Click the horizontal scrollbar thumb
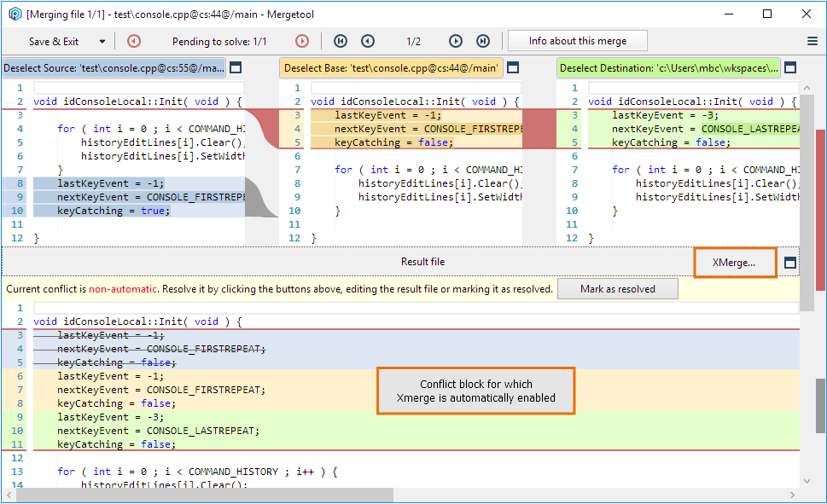This screenshot has width=827, height=504. click(x=205, y=495)
